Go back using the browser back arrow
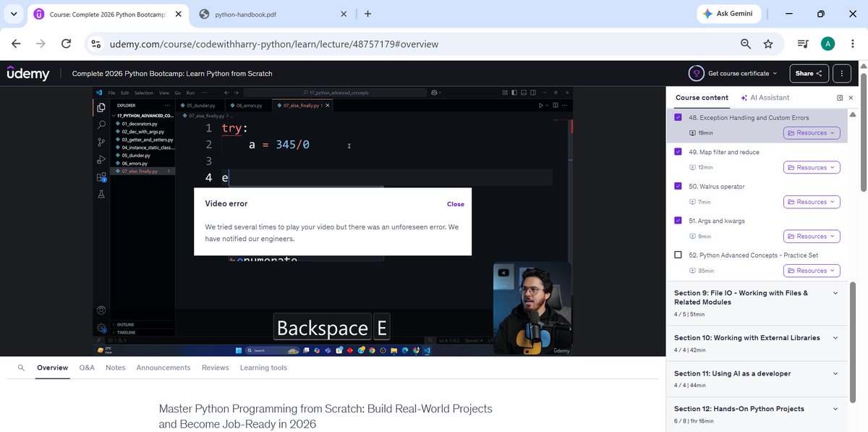868x432 pixels. click(16, 44)
